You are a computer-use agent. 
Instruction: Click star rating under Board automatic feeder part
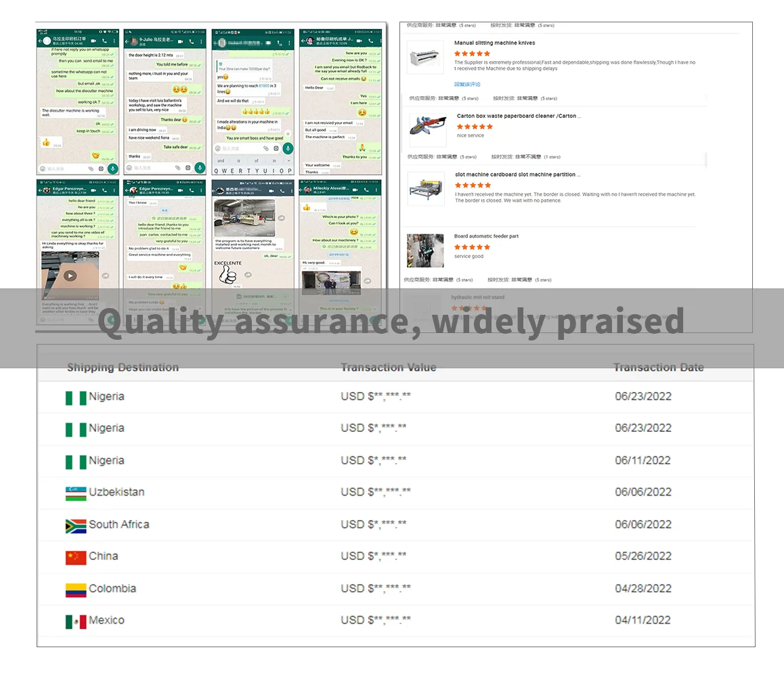click(472, 247)
